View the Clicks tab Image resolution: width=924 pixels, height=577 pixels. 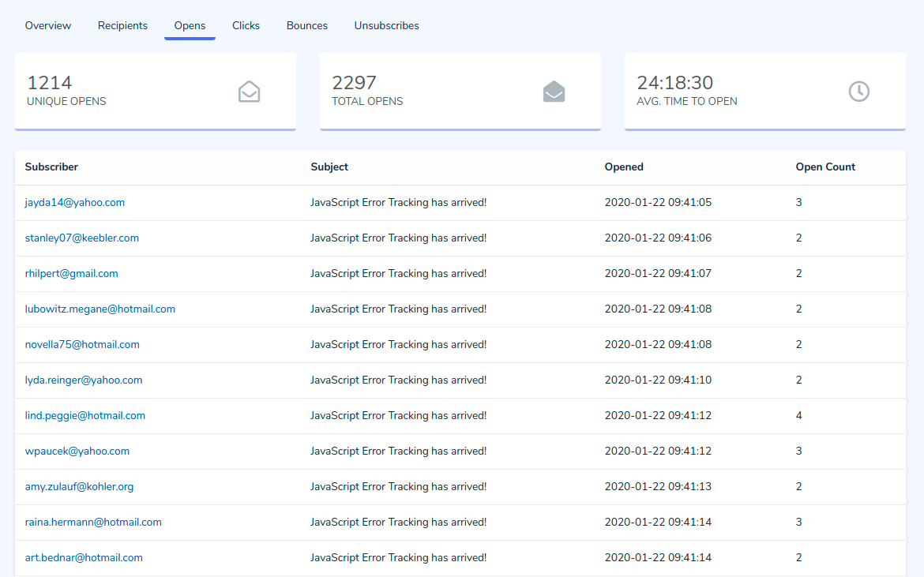click(x=246, y=25)
